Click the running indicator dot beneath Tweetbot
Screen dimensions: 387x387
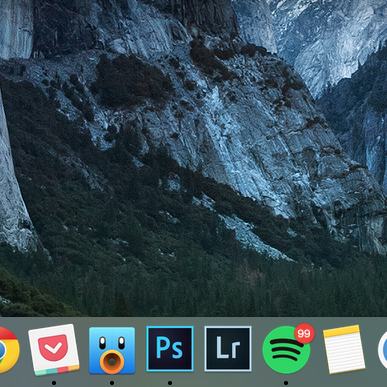[x=112, y=383]
